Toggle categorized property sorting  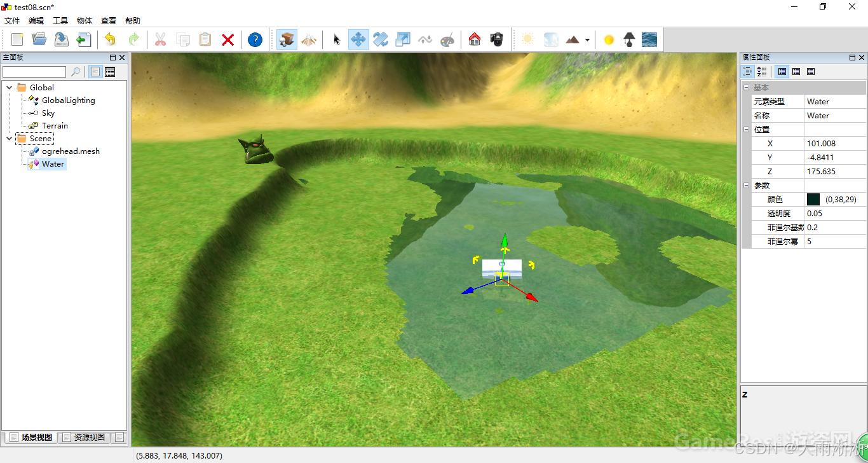pos(748,72)
